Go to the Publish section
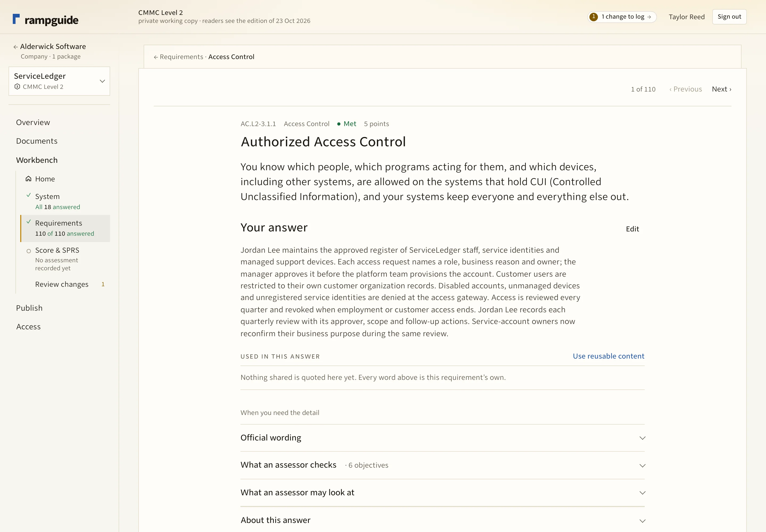 point(29,308)
